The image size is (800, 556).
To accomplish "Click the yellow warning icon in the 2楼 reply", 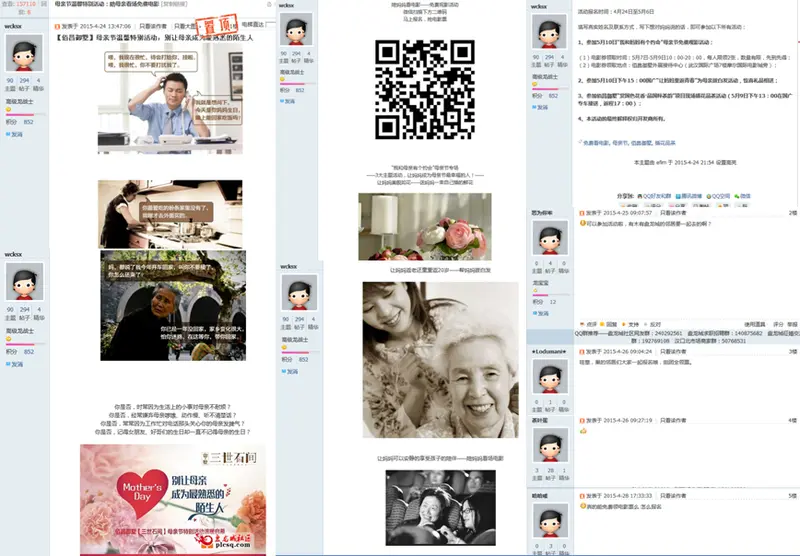I will (583, 223).
